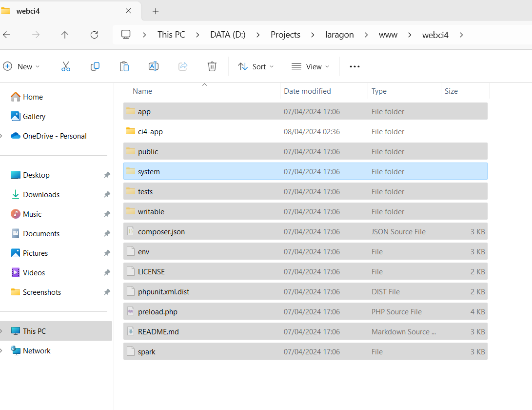Expand chevron after webci4 in breadcrumb
This screenshot has width=532, height=410.
point(461,35)
